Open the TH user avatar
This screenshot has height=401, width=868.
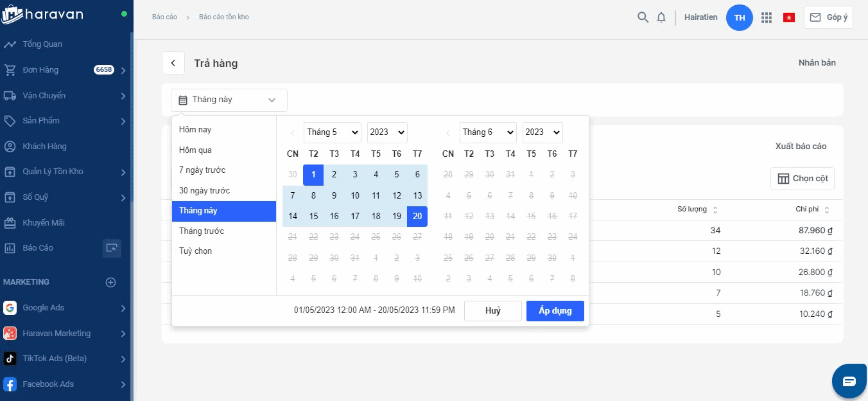[739, 17]
